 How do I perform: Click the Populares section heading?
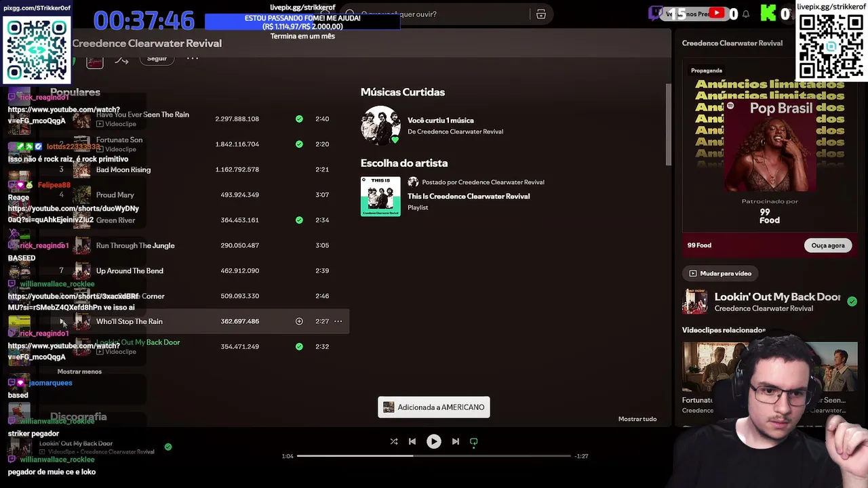[x=75, y=92]
